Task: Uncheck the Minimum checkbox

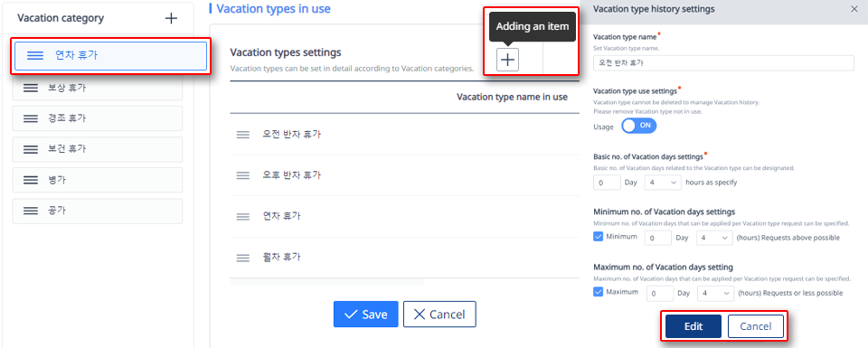Action: click(598, 237)
